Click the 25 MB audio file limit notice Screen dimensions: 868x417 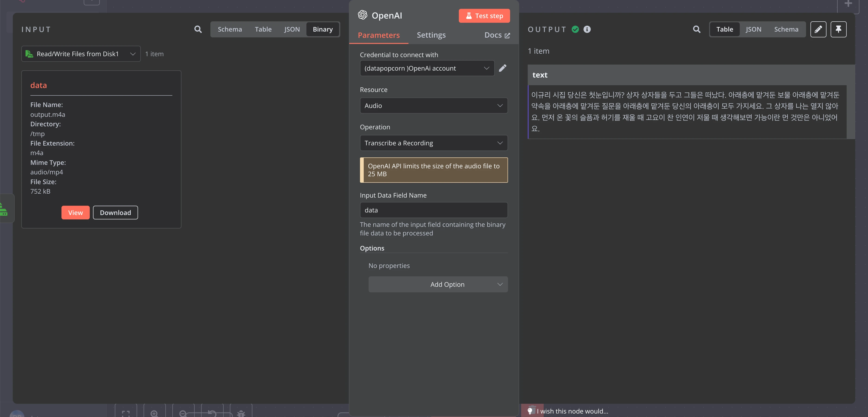point(434,170)
